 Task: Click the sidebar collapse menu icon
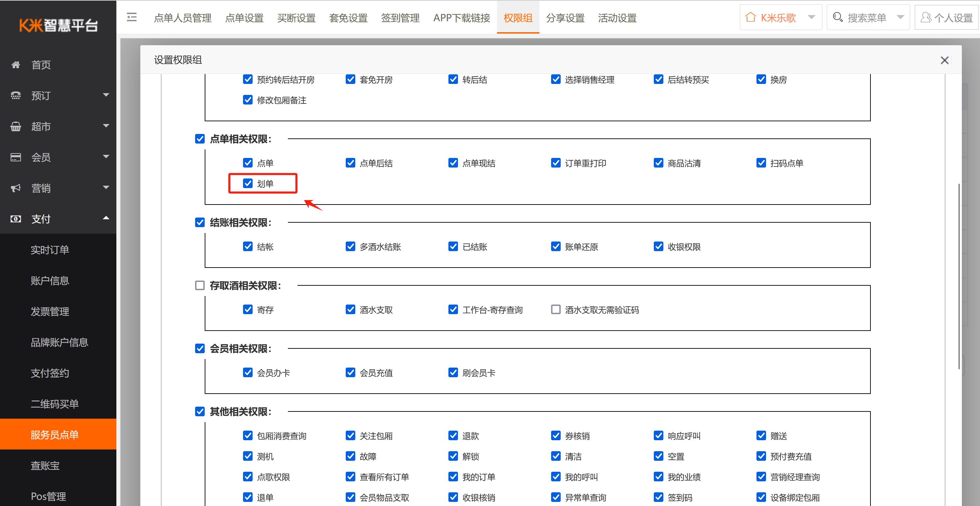pos(132,17)
